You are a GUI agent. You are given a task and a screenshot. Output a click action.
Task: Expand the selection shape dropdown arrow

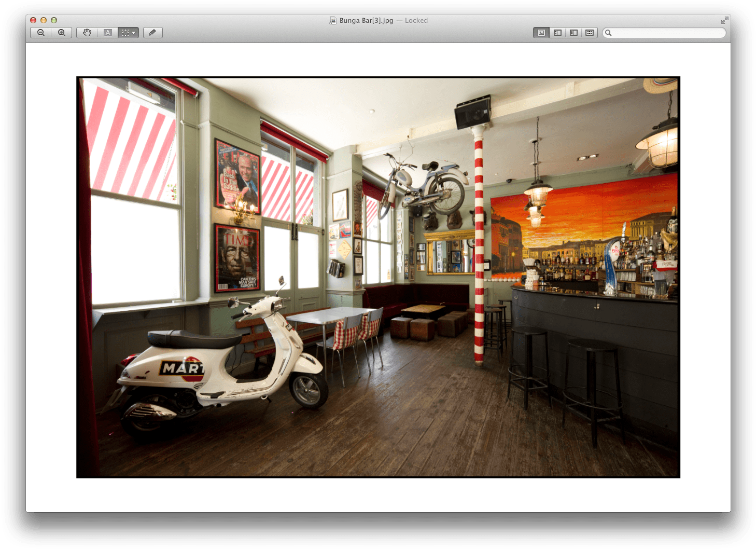tap(133, 33)
